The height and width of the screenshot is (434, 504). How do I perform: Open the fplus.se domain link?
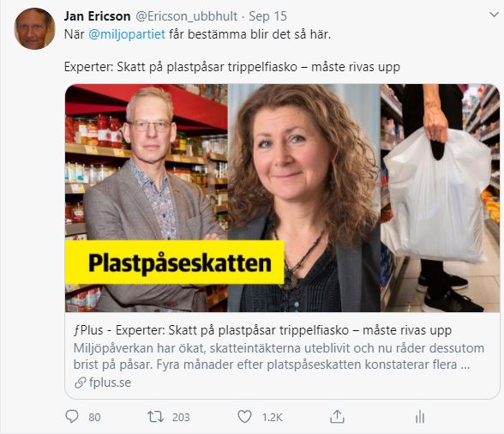click(x=110, y=383)
